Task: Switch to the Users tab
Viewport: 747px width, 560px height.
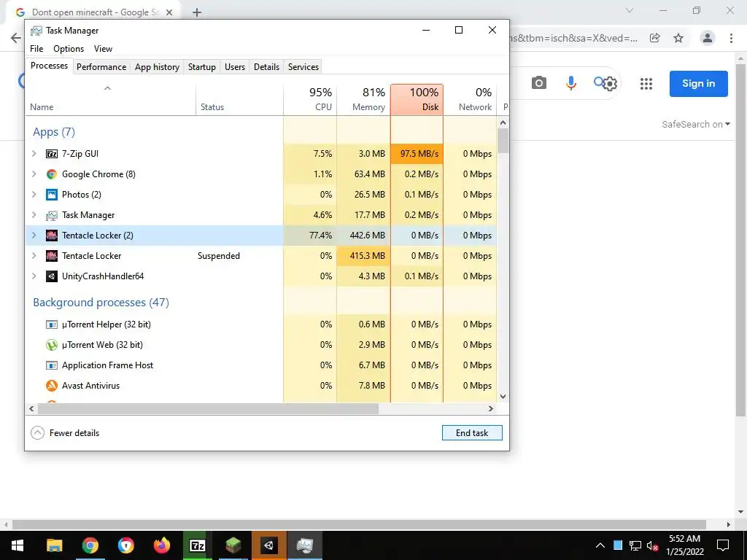Action: (x=235, y=67)
